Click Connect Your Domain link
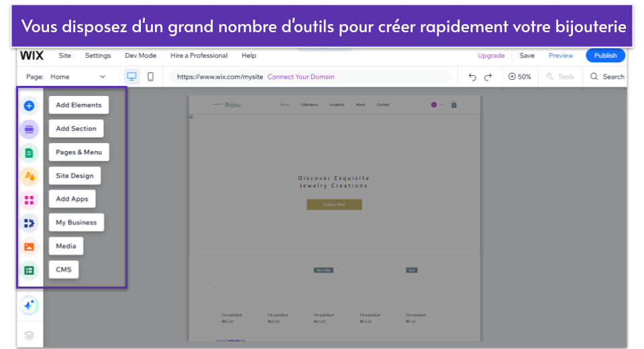This screenshot has width=644, height=349. tap(301, 77)
